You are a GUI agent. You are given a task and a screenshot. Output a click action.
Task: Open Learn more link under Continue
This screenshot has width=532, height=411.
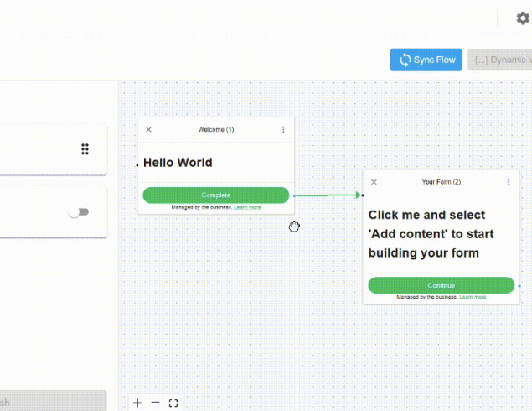(473, 297)
